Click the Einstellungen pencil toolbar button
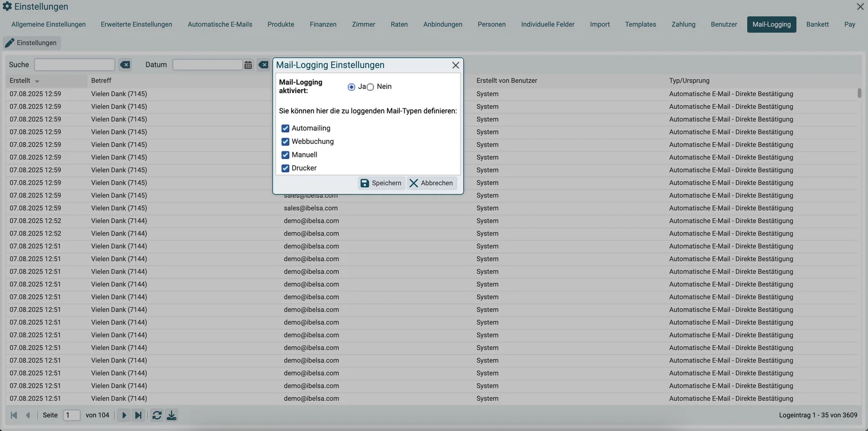Screen dimensions: 868x431 click(x=31, y=43)
